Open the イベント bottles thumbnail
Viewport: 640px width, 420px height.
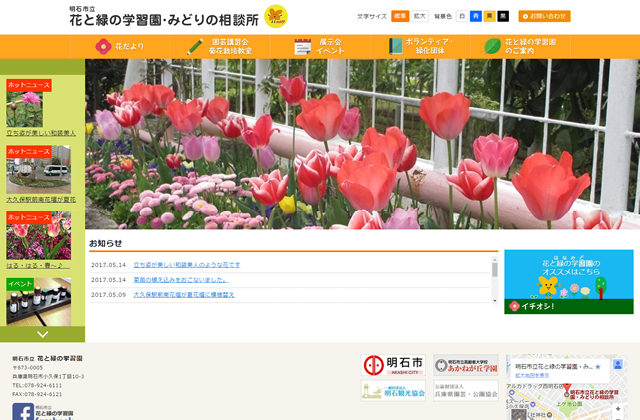[x=38, y=302]
